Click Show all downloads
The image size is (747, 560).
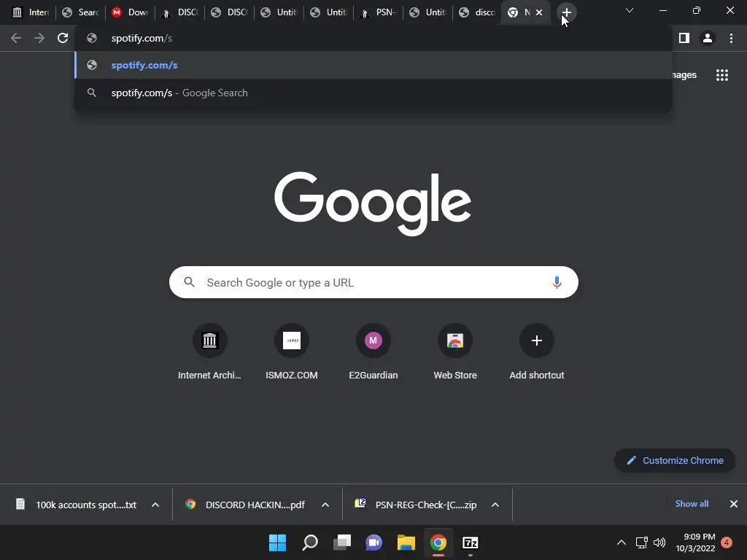(x=692, y=504)
